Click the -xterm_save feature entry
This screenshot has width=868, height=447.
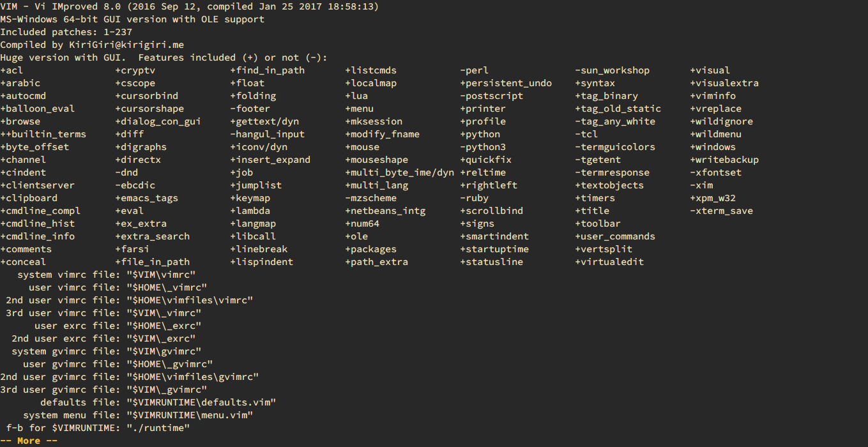(x=721, y=211)
